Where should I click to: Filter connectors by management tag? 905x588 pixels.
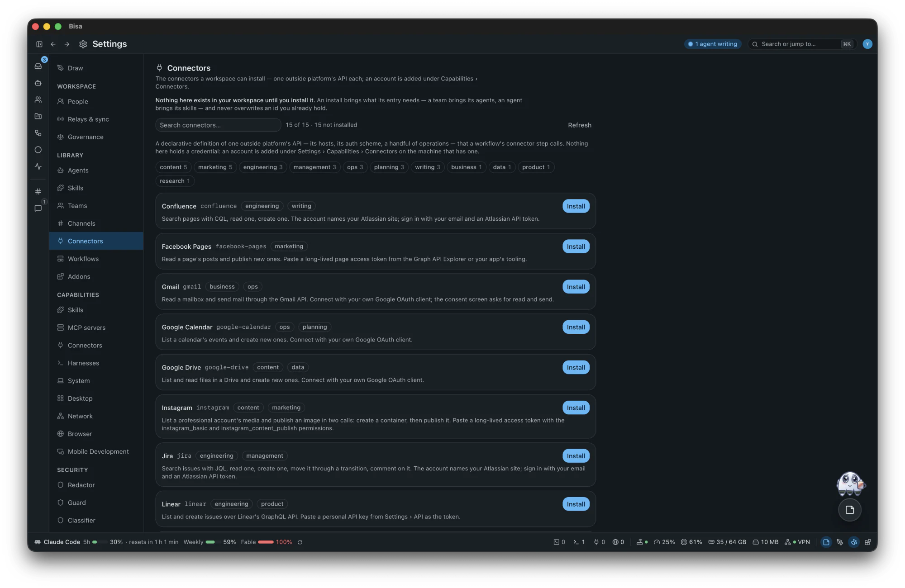[x=314, y=167]
